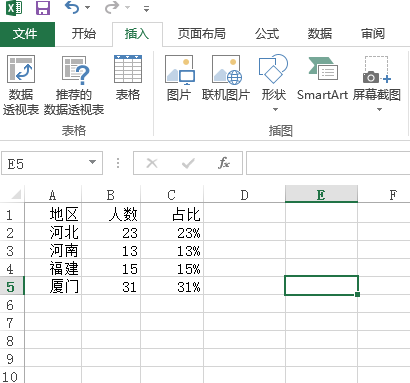Screen dimensions: 410x383
Task: Expand the 形状 dropdown arrow
Action: (x=275, y=109)
